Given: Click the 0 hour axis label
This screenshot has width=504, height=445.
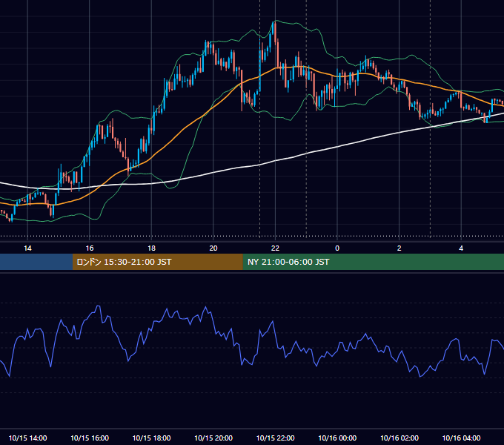Looking at the screenshot, I should tap(337, 248).
